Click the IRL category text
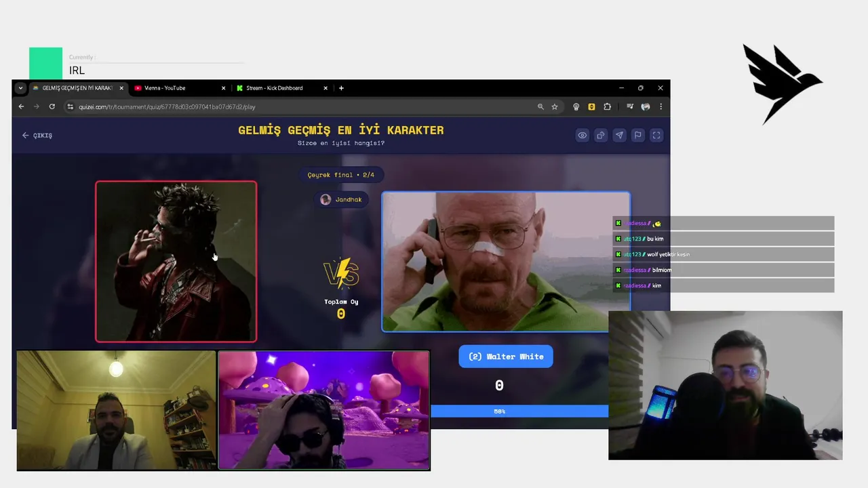This screenshot has height=488, width=868. pyautogui.click(x=77, y=70)
